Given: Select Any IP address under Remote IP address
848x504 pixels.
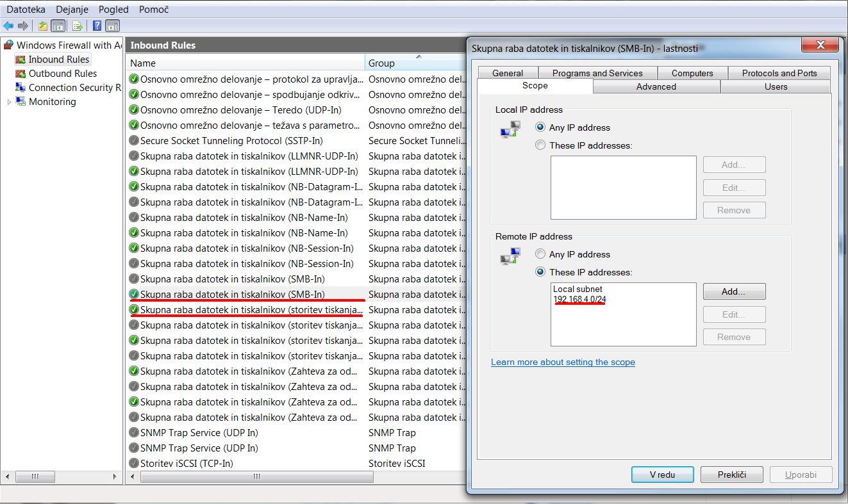Looking at the screenshot, I should (x=540, y=254).
